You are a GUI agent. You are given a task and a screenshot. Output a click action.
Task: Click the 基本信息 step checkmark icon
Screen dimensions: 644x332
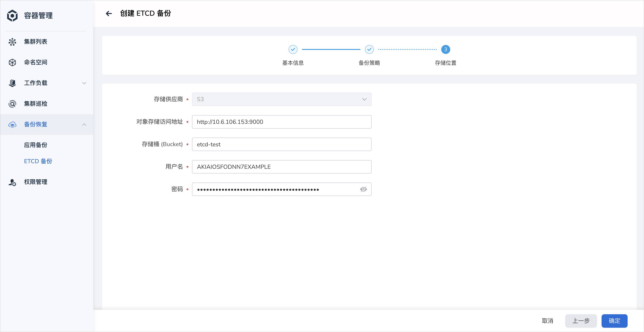pyautogui.click(x=293, y=49)
